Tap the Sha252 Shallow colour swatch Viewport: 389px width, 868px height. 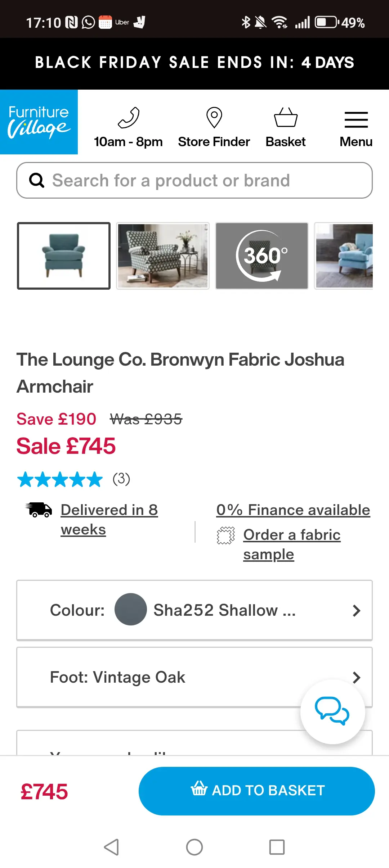(x=131, y=609)
